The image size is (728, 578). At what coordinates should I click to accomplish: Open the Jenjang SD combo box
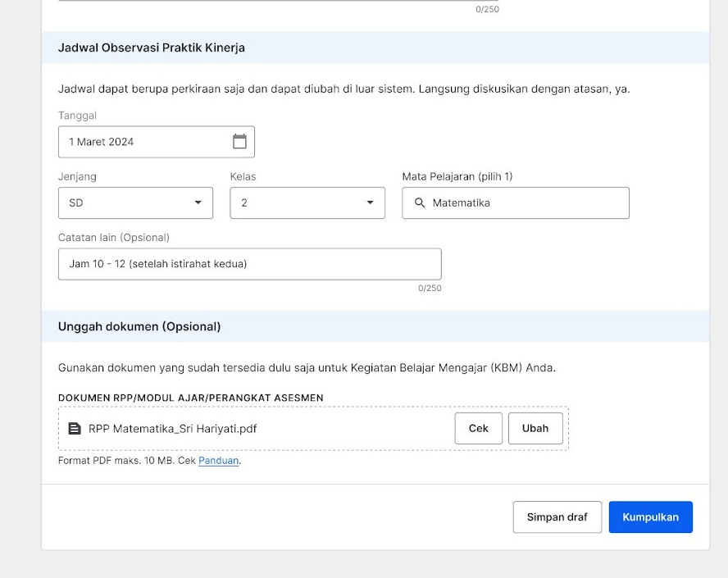[x=135, y=203]
